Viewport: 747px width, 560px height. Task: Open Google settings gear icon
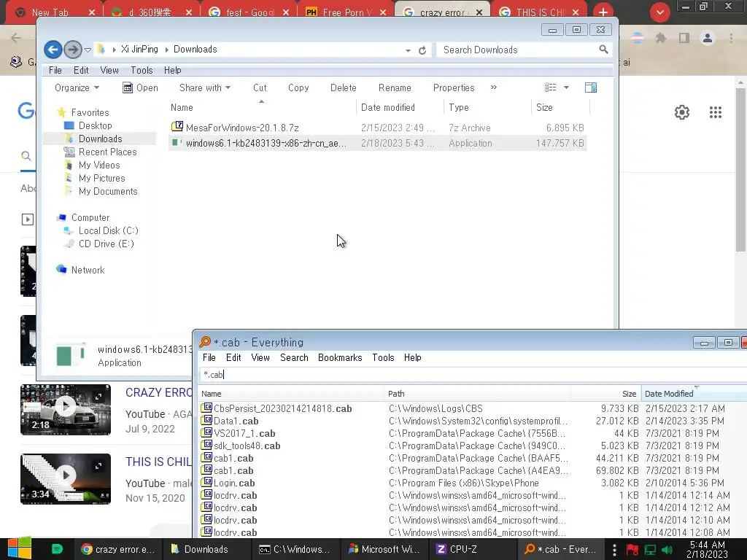tap(682, 112)
